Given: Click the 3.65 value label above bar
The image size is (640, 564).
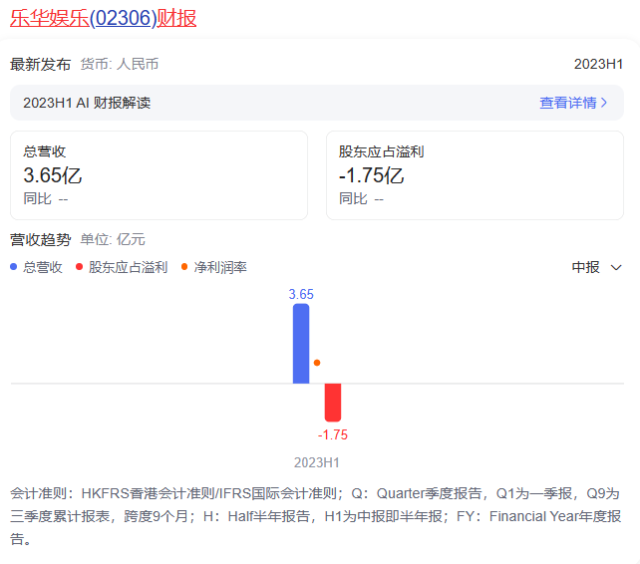Looking at the screenshot, I should point(301,294).
